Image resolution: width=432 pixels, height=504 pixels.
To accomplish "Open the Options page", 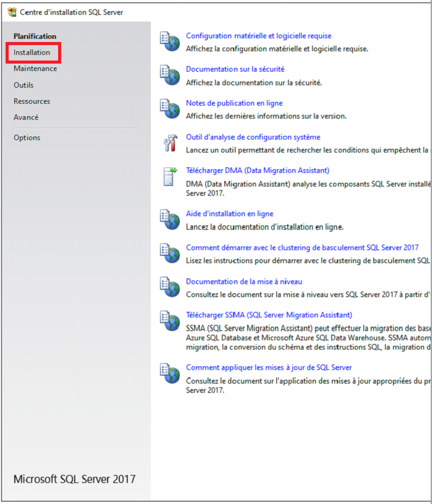I will click(27, 138).
